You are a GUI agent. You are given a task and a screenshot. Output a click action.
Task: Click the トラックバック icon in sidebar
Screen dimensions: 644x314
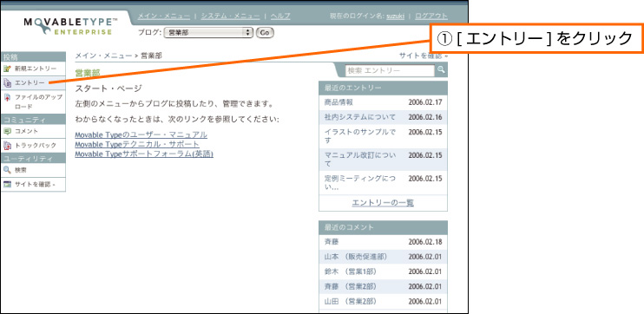[7, 146]
